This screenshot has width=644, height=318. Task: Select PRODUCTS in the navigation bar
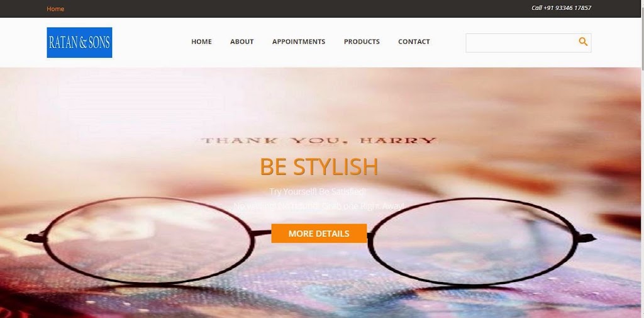pyautogui.click(x=362, y=42)
